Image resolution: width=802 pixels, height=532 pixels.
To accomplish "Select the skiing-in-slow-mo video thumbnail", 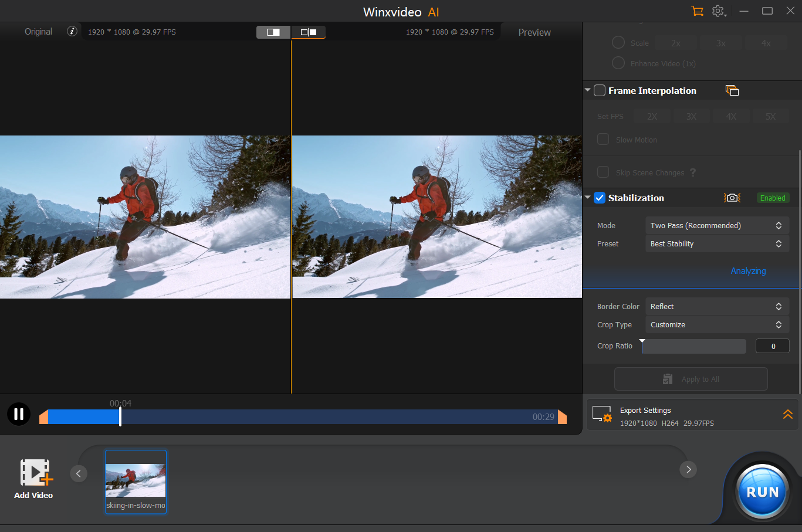I will (136, 482).
